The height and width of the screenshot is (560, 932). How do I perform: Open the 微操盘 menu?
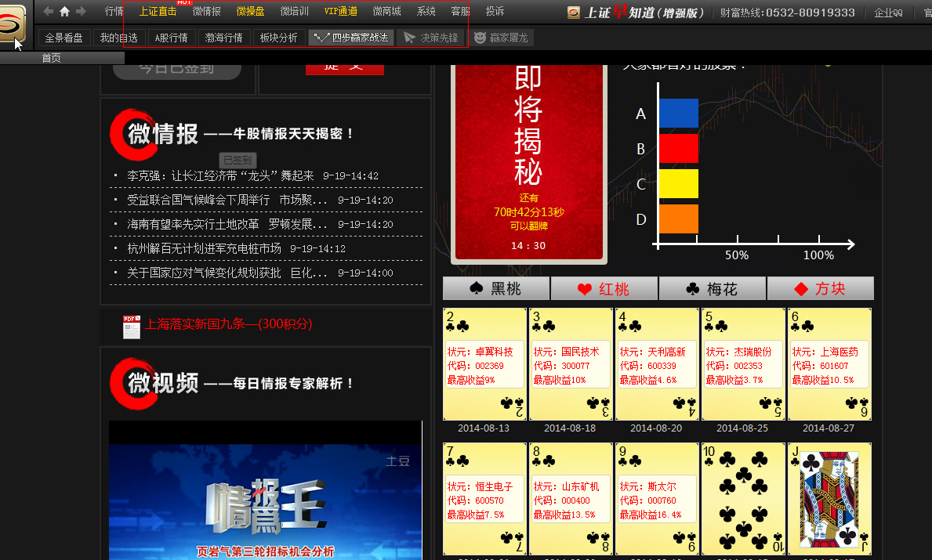pyautogui.click(x=250, y=11)
